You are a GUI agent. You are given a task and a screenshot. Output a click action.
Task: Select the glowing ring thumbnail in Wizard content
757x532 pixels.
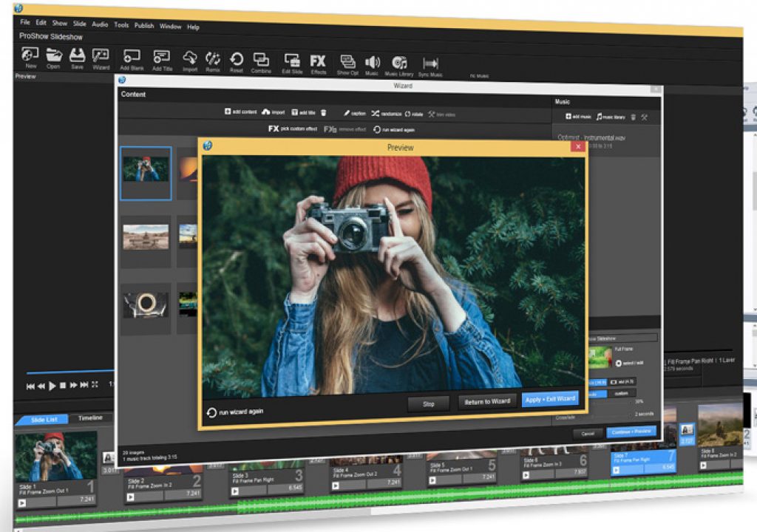pyautogui.click(x=146, y=307)
